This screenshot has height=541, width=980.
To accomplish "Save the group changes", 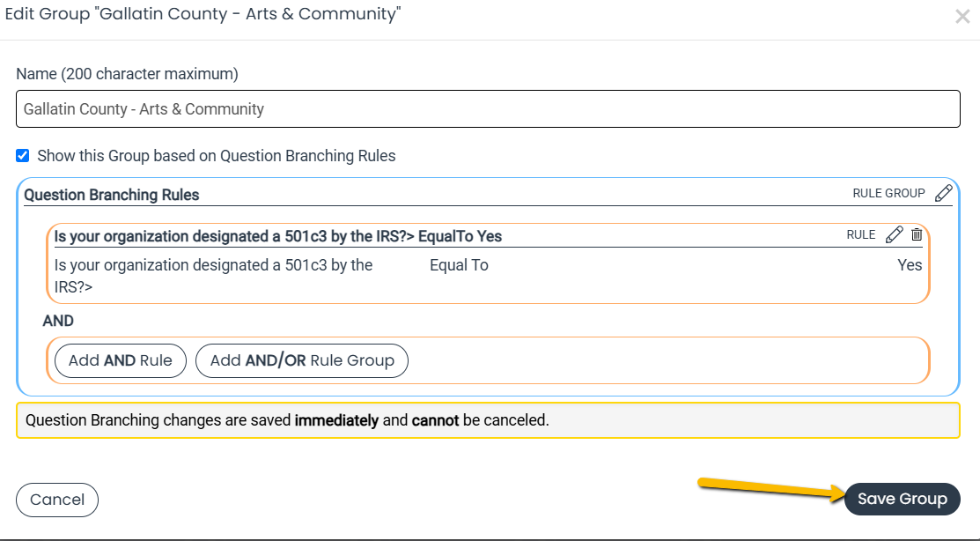I will point(902,499).
